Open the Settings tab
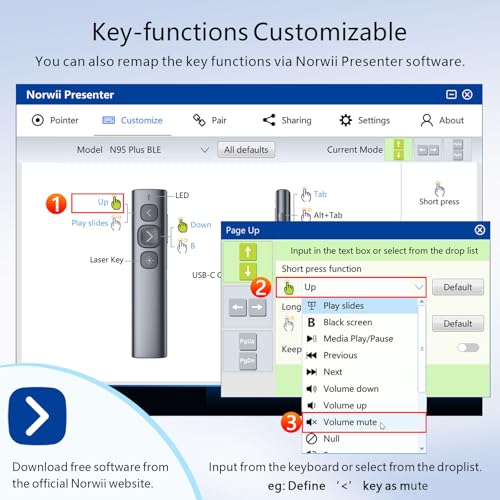This screenshot has width=500, height=500. 364,120
